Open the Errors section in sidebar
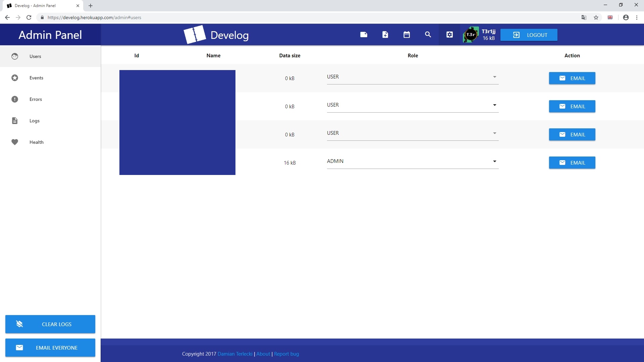This screenshot has width=644, height=362. (x=50, y=99)
